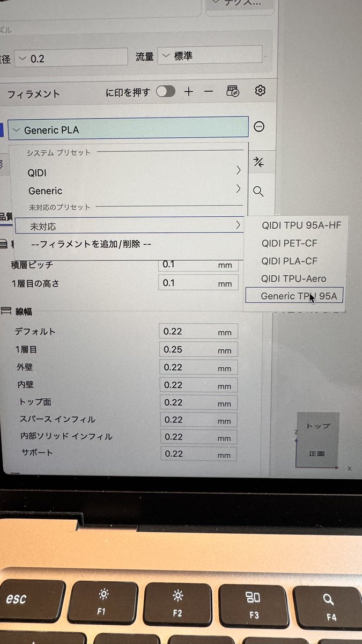
Task: Click the 外壁 line width field
Action: (x=198, y=367)
